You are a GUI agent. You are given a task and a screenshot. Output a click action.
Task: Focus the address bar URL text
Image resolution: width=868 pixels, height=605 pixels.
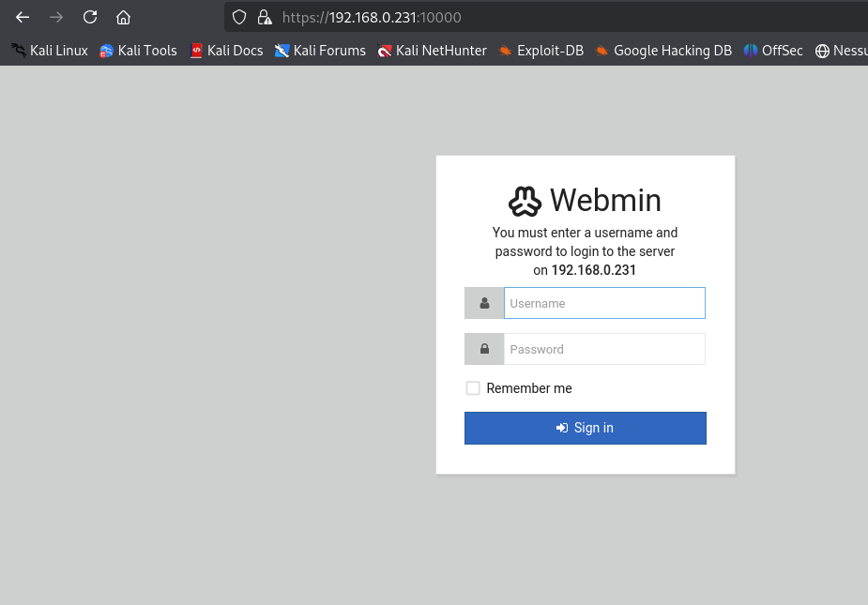pyautogui.click(x=372, y=17)
